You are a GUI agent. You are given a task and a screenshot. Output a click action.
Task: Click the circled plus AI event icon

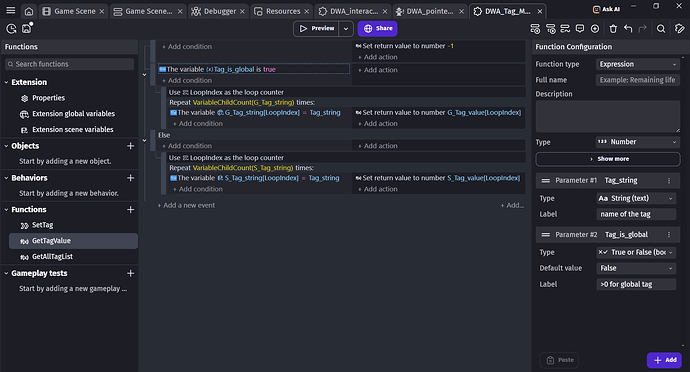click(595, 29)
